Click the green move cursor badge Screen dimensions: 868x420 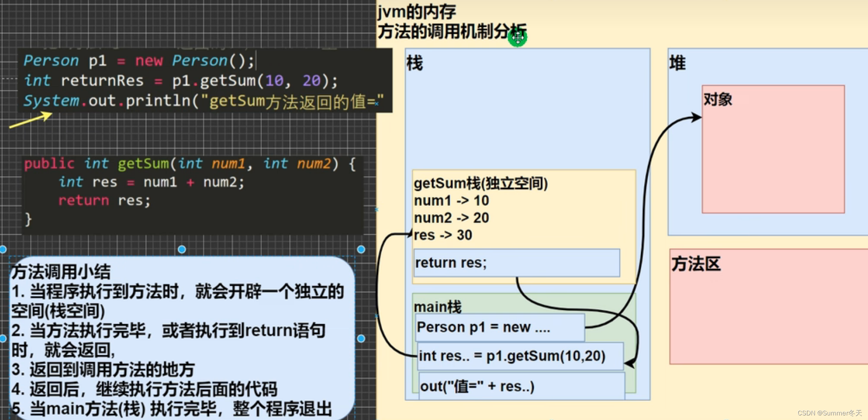[x=517, y=37]
